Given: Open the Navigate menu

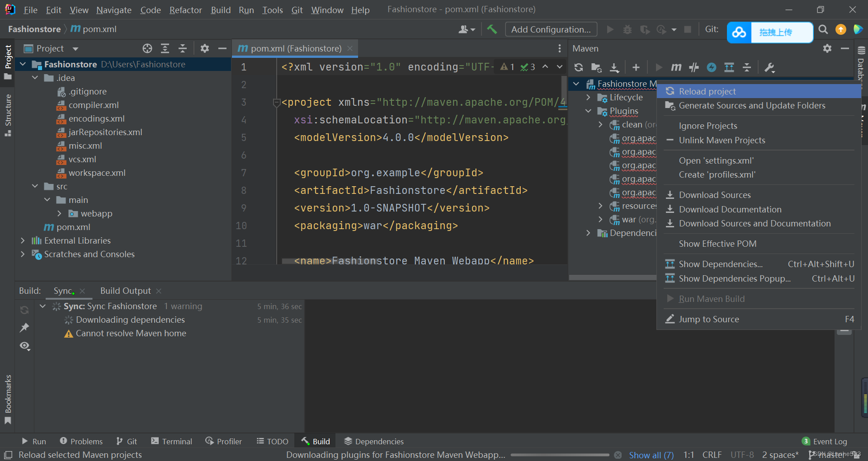Looking at the screenshot, I should point(114,10).
